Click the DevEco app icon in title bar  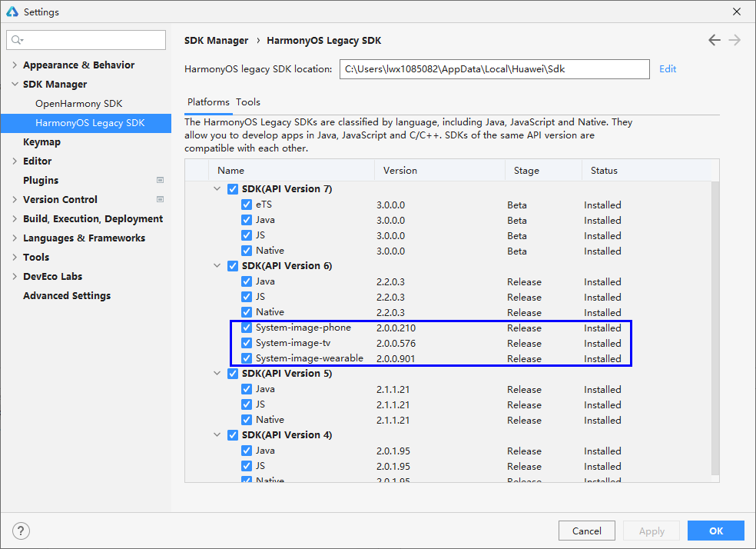point(12,12)
